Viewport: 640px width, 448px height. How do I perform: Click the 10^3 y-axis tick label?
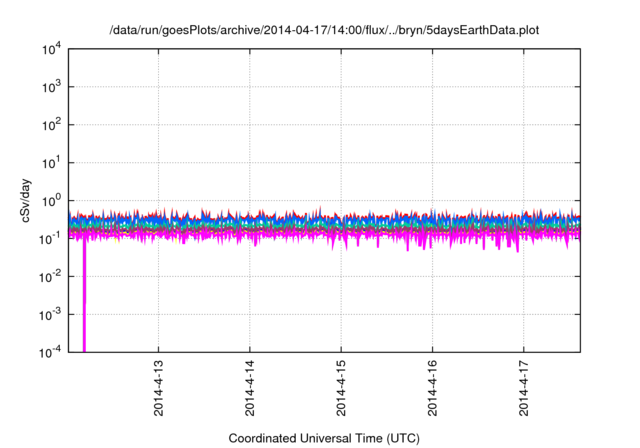pyautogui.click(x=51, y=87)
